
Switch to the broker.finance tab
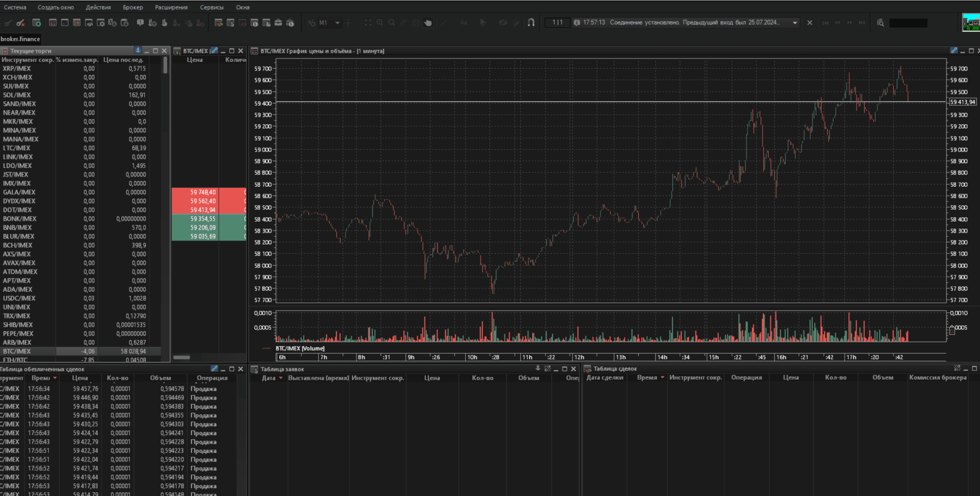coord(20,39)
